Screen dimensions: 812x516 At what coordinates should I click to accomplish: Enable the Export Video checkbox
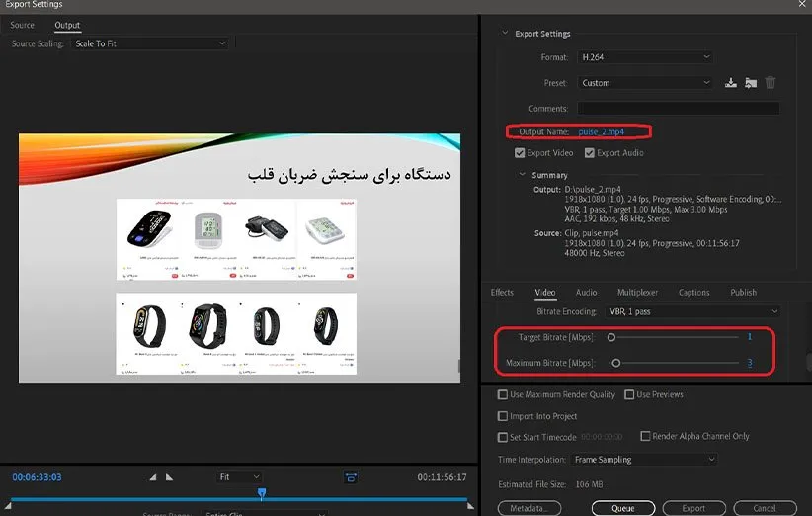[520, 153]
